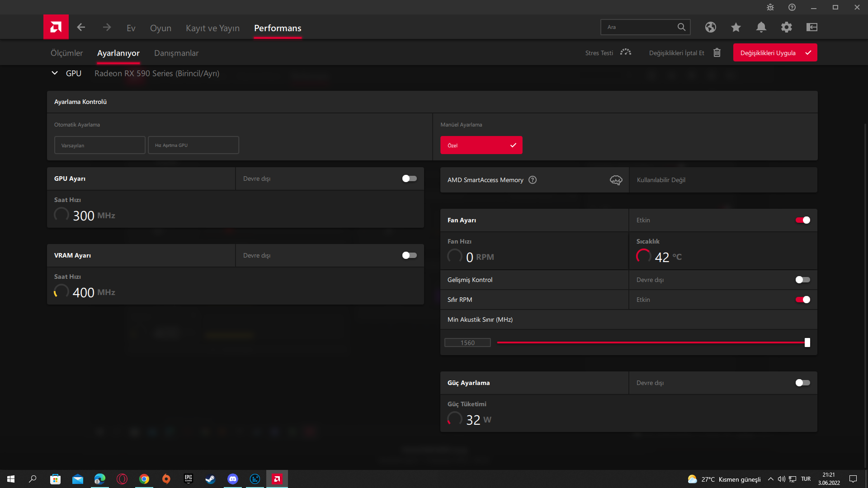Select the Performans tab
Screen dimensions: 868x488
[x=278, y=28]
